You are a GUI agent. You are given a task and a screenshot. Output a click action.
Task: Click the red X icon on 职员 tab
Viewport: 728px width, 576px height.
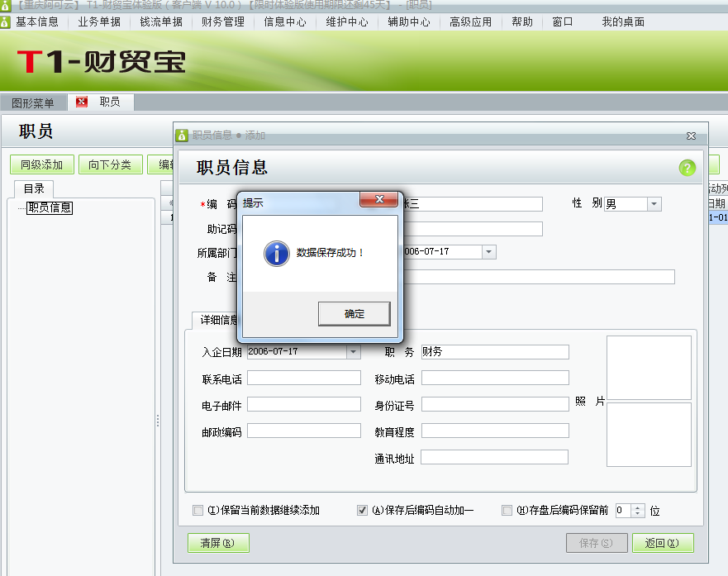pyautogui.click(x=80, y=102)
